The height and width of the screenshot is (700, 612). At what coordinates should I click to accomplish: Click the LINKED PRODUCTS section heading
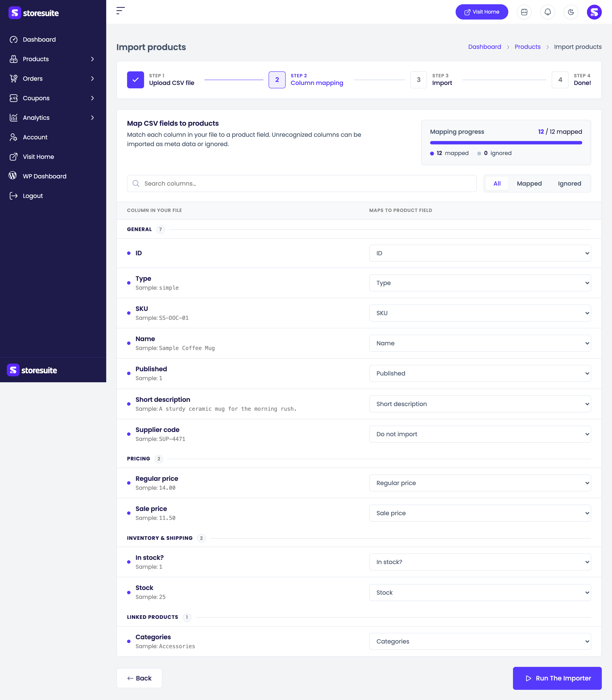[x=152, y=617]
